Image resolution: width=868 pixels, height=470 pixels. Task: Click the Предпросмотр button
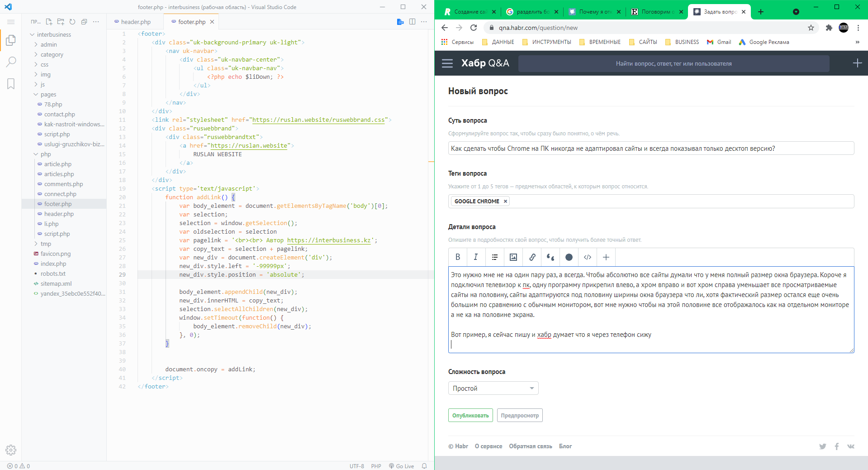(x=520, y=415)
